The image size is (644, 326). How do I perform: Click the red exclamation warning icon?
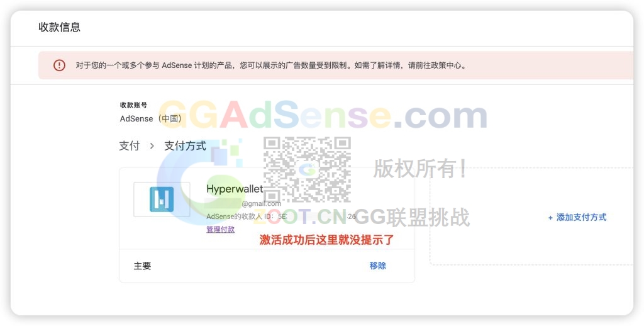point(59,65)
